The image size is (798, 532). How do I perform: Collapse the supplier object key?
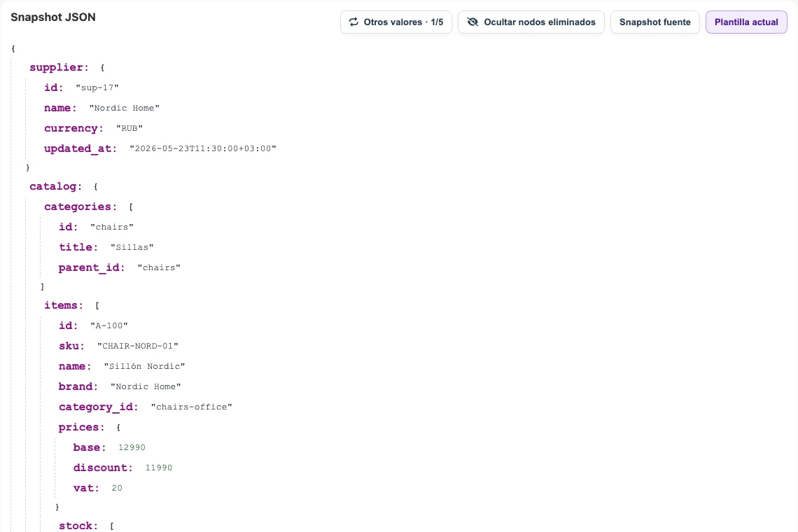pyautogui.click(x=59, y=67)
